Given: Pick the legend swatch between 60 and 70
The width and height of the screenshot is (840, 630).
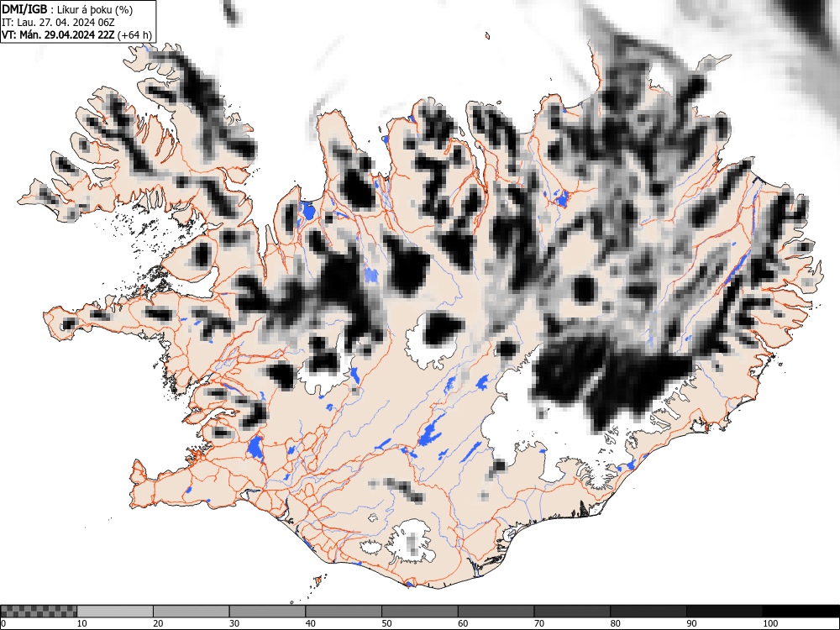Looking at the screenshot, I should [496, 612].
